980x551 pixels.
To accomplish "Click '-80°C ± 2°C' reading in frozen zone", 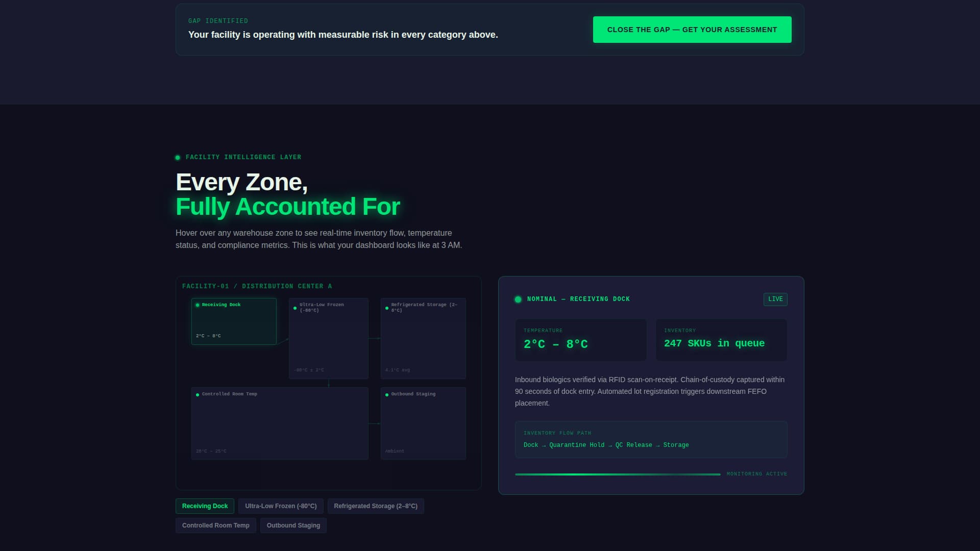I will point(309,370).
